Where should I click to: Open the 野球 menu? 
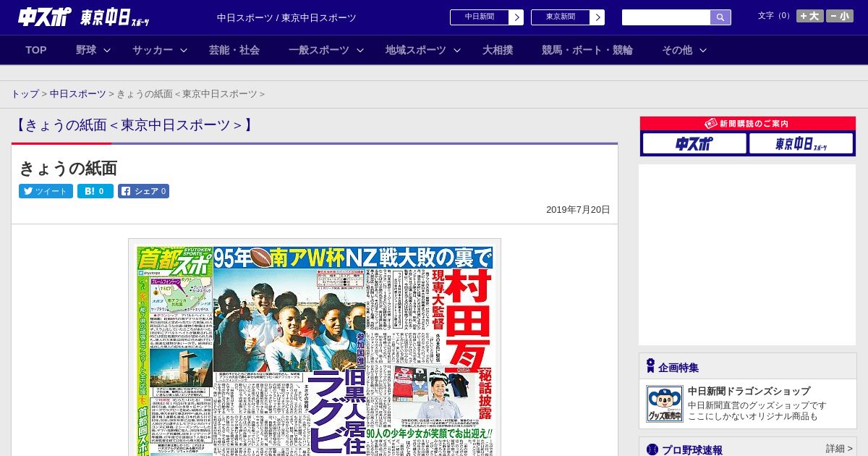pyautogui.click(x=86, y=50)
